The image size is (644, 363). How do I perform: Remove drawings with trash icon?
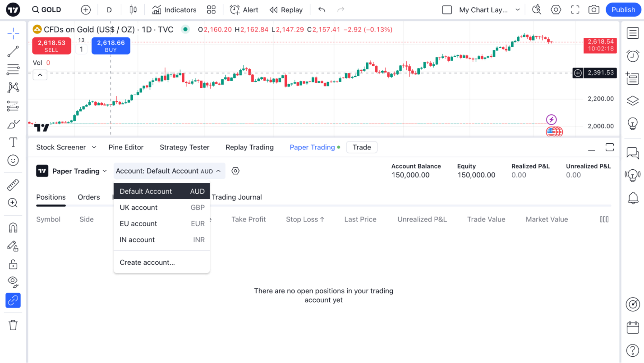13,325
